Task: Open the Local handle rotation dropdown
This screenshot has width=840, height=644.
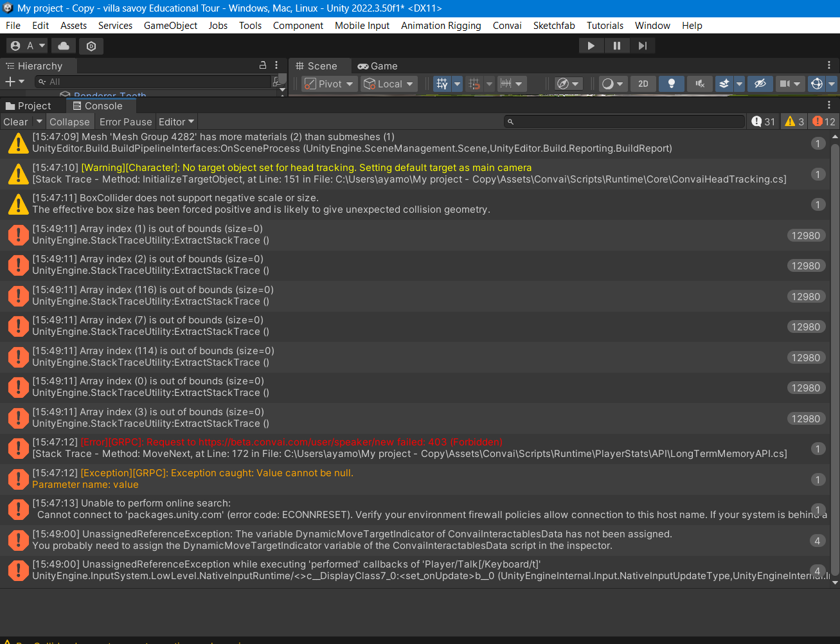Action: tap(389, 84)
